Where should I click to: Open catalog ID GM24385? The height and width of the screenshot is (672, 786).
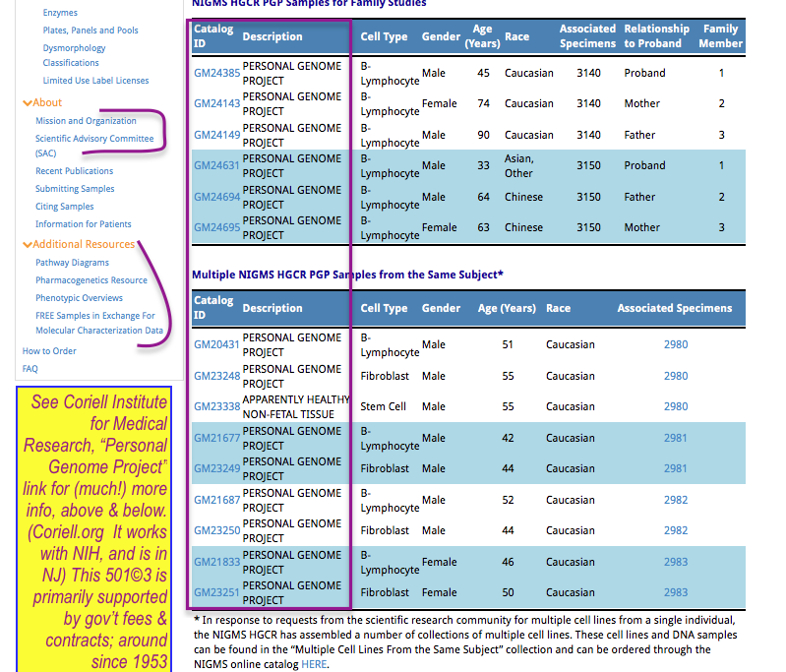tap(216, 73)
